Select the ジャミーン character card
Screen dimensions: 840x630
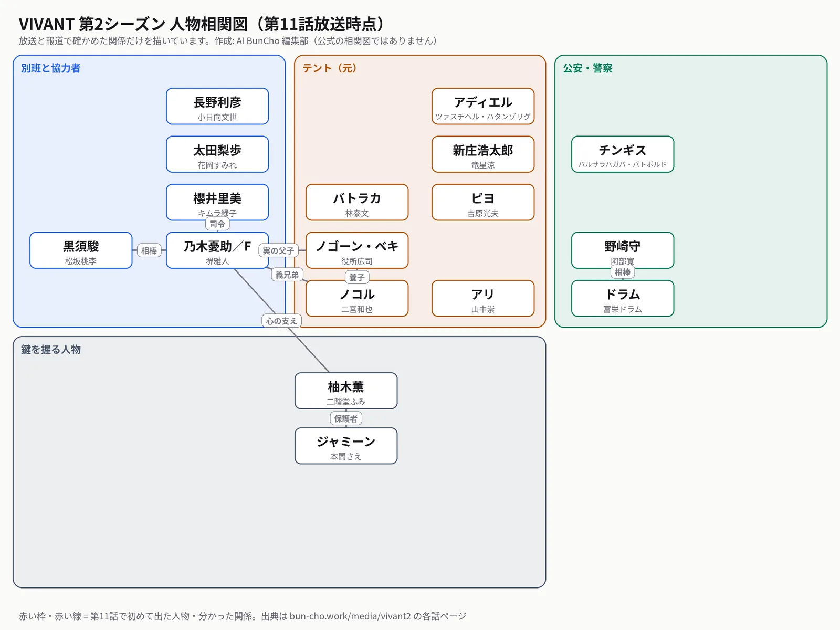click(346, 446)
